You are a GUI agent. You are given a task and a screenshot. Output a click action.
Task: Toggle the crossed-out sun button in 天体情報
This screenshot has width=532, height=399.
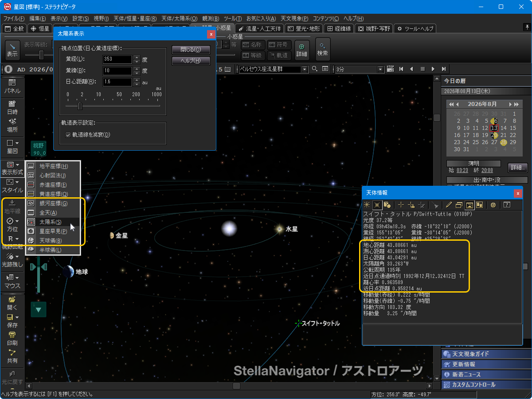pos(377,205)
